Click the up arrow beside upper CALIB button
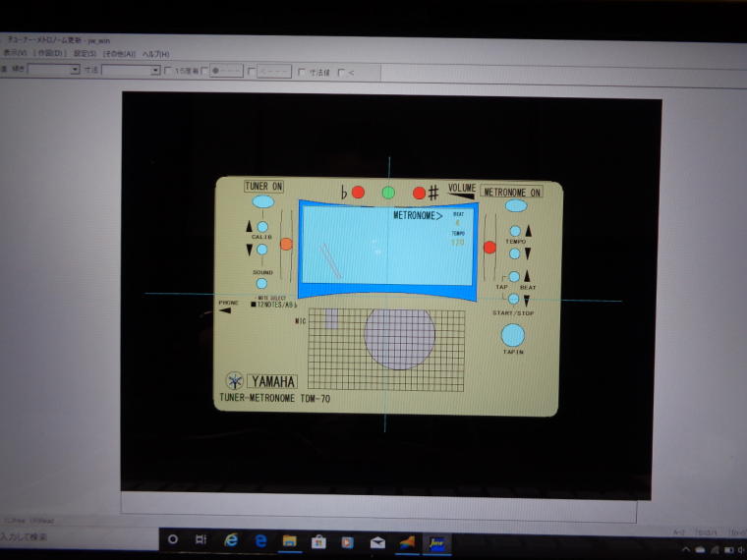Image resolution: width=747 pixels, height=560 pixels. coord(249,226)
